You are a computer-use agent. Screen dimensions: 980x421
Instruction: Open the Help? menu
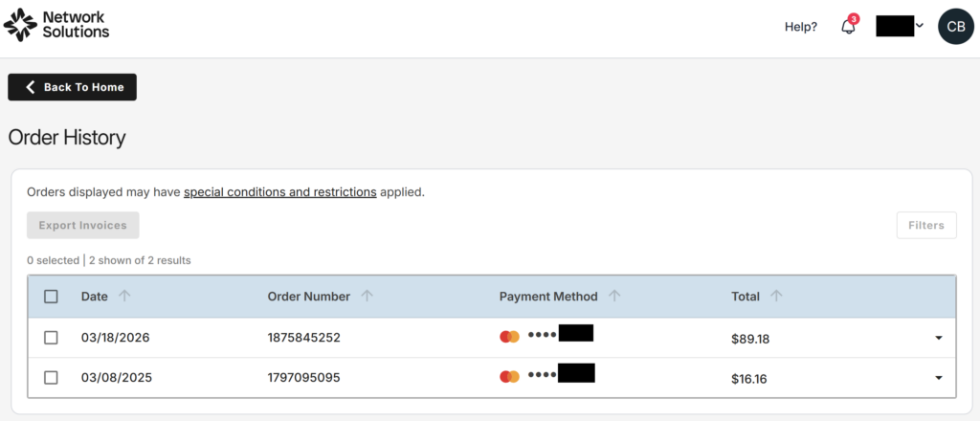[x=801, y=27]
